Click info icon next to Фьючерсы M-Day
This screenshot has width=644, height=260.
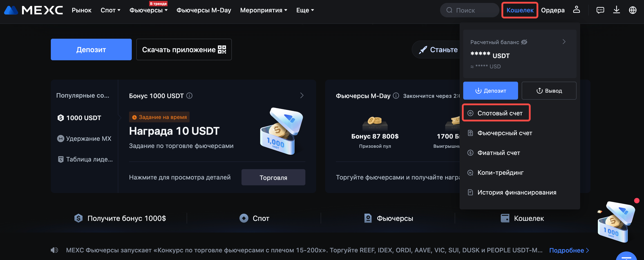396,96
